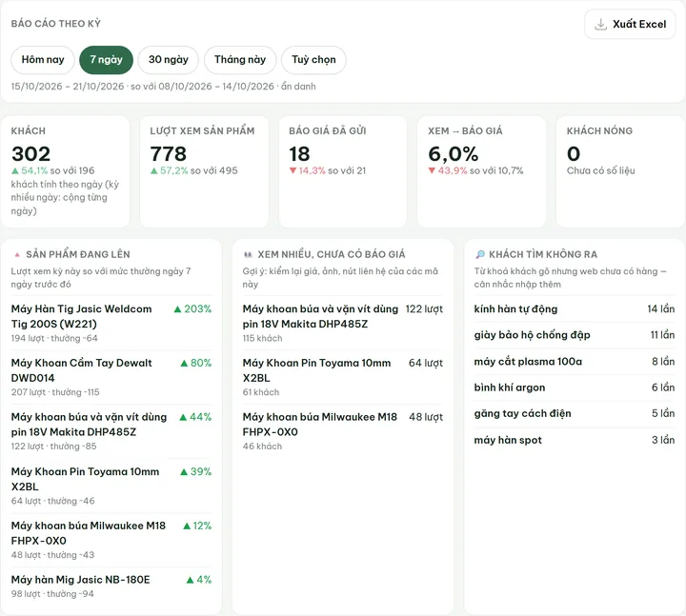The image size is (686, 616).
Task: Click the rising-products icon beside Sản phẩm đang lên
Action: tap(17, 254)
